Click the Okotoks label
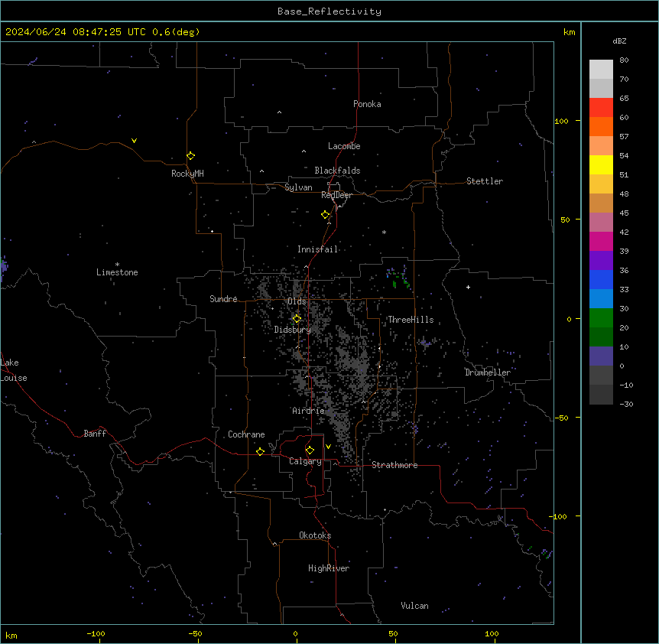The width and height of the screenshot is (659, 644). 315,535
